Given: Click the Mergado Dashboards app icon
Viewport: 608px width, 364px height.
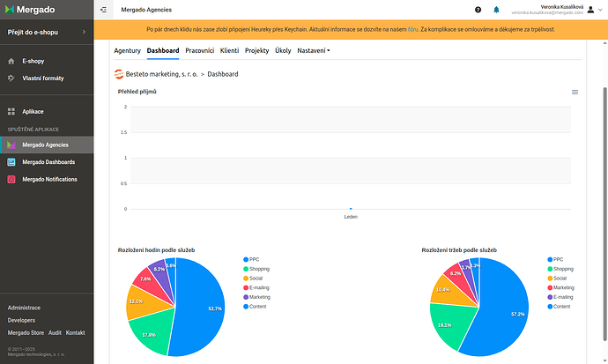Looking at the screenshot, I should (x=11, y=162).
